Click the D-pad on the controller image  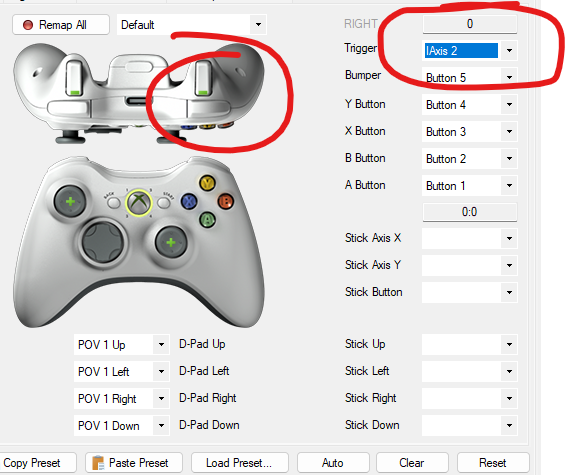tap(103, 242)
